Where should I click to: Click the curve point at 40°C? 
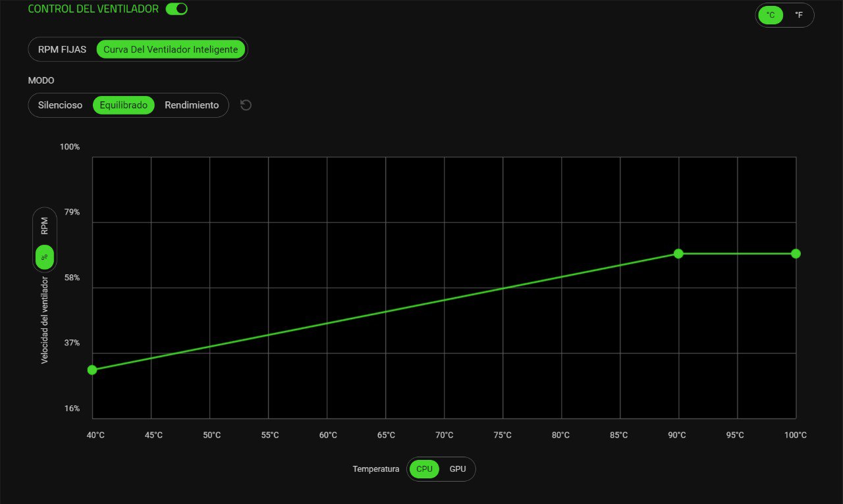92,370
